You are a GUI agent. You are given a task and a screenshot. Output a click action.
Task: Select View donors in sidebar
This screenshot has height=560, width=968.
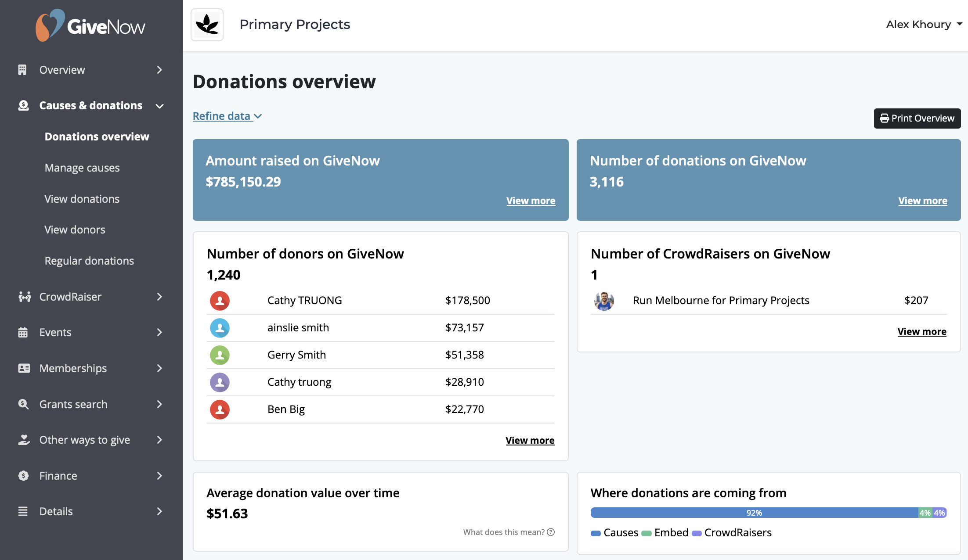(x=75, y=230)
